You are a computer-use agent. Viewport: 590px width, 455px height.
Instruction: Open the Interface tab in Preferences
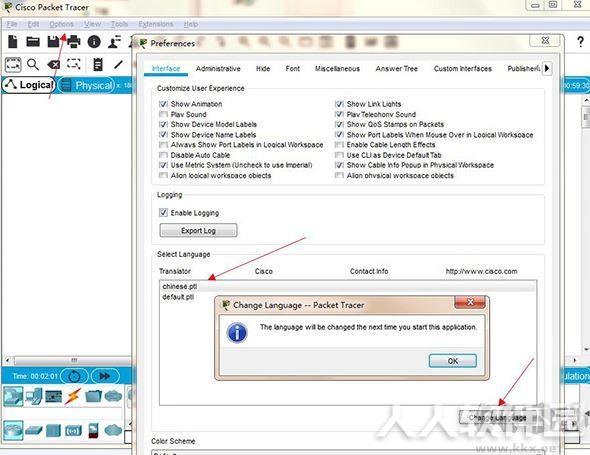tap(166, 68)
